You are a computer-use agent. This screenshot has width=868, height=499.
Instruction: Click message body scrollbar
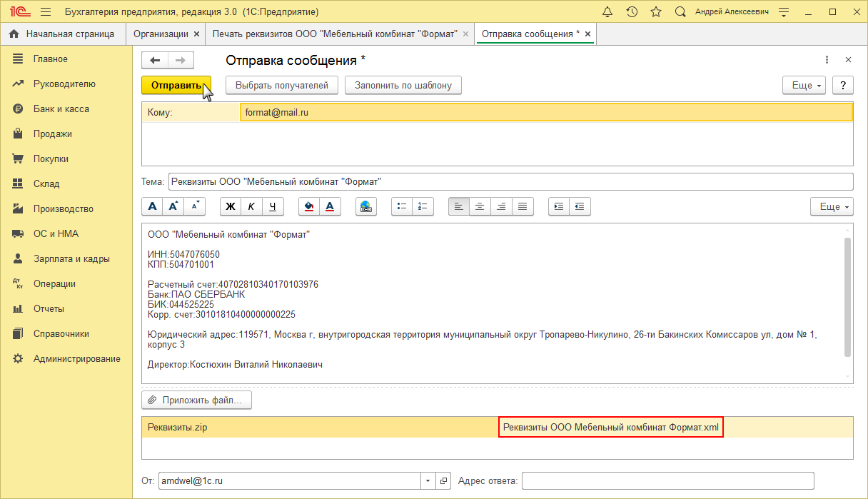847,296
